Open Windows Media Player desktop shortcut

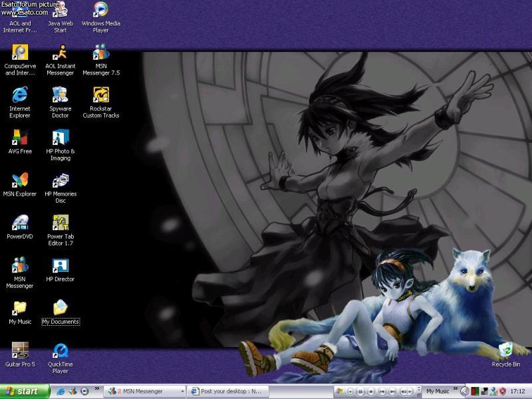101,17
